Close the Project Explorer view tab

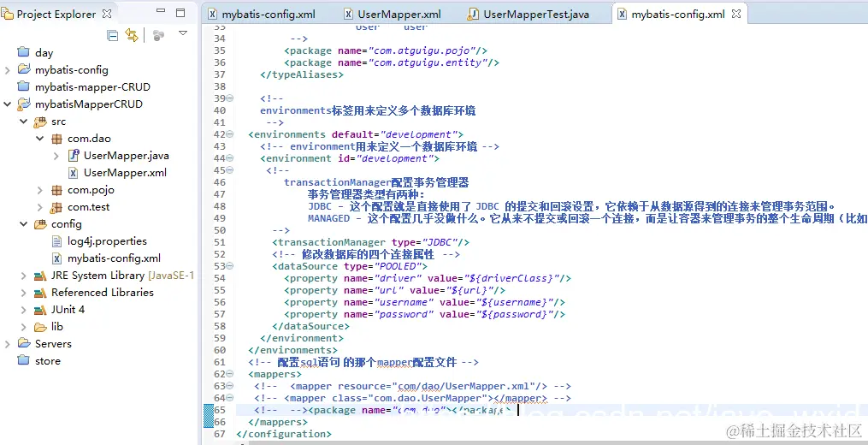[108, 14]
